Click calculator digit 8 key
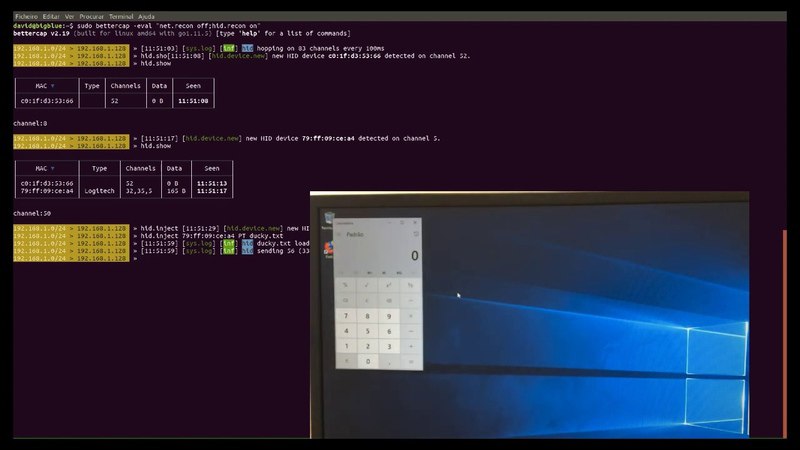Image resolution: width=800 pixels, height=450 pixels. point(367,316)
